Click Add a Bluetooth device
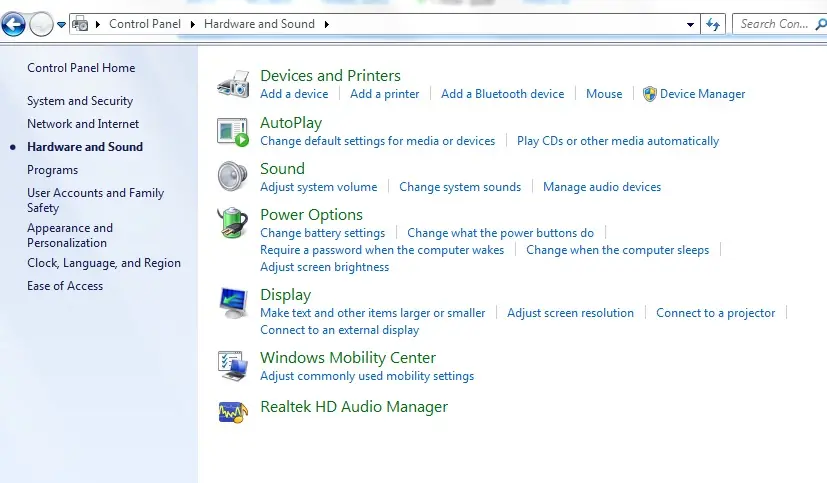The image size is (827, 483). coord(502,94)
